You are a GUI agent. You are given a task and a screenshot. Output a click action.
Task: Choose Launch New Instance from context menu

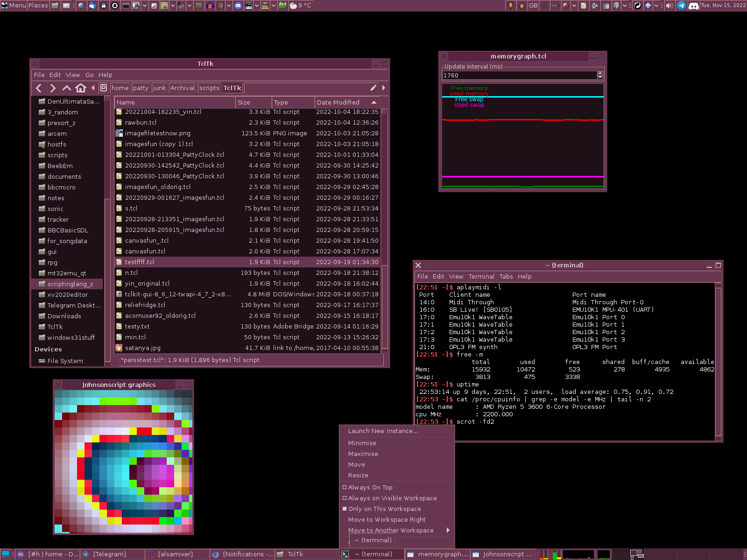tap(383, 431)
